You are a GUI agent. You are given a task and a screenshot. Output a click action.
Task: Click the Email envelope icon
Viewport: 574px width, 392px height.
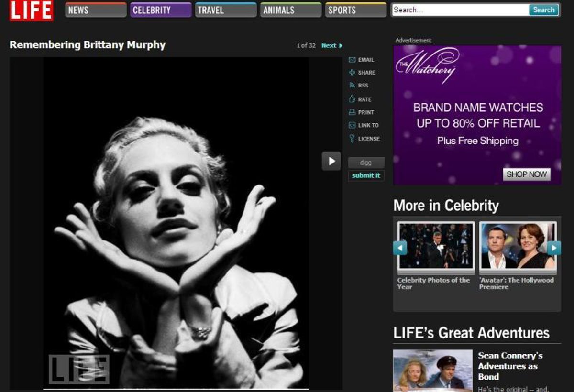coord(352,60)
